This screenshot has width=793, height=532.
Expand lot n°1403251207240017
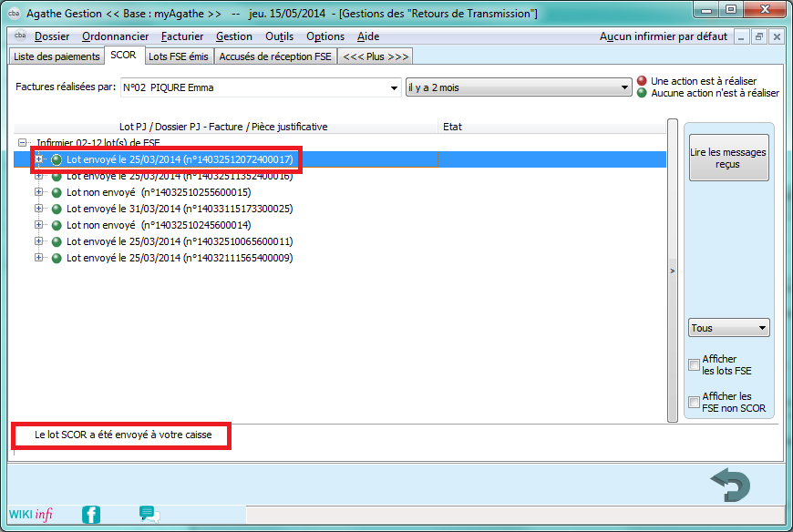click(x=38, y=159)
